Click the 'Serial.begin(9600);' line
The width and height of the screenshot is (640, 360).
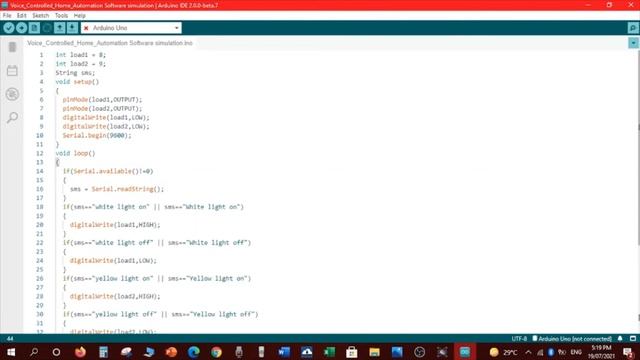pyautogui.click(x=97, y=135)
